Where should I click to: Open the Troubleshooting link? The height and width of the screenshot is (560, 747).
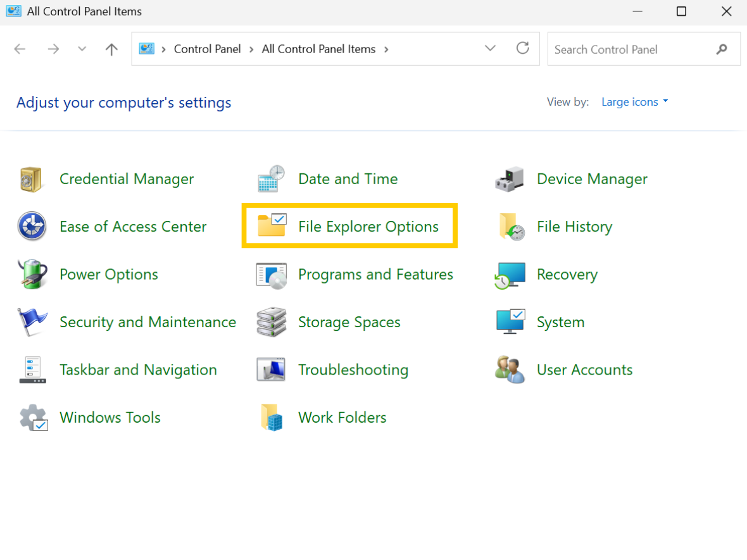(x=353, y=370)
